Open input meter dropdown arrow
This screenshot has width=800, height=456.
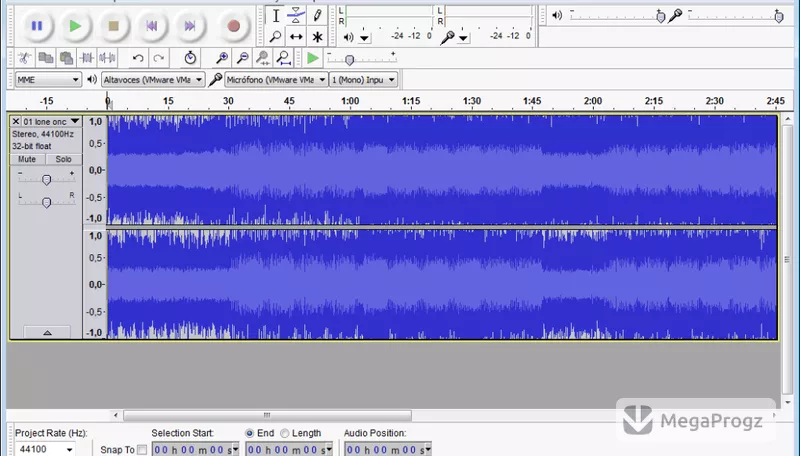point(463,38)
